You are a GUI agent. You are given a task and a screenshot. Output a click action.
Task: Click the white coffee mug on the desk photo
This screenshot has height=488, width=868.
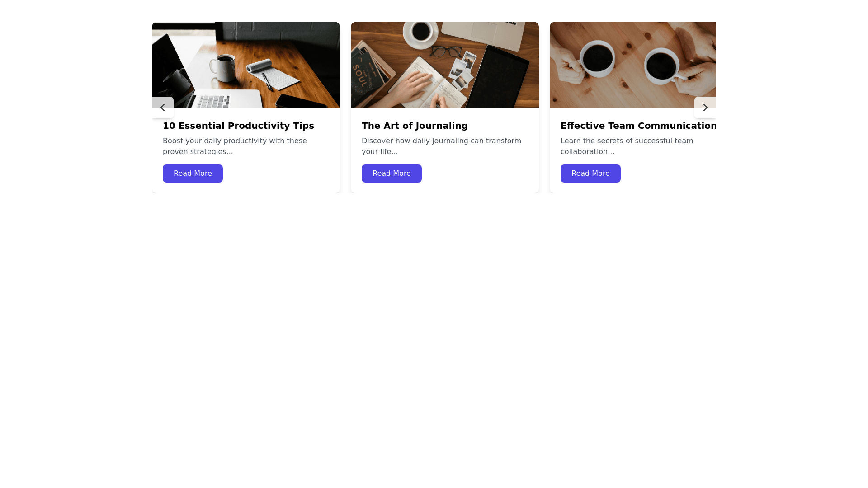tap(222, 68)
